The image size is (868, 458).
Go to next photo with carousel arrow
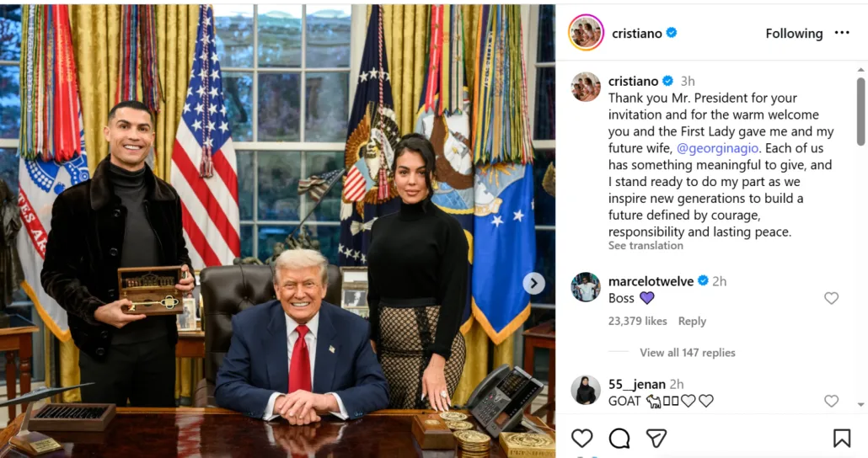tap(533, 284)
